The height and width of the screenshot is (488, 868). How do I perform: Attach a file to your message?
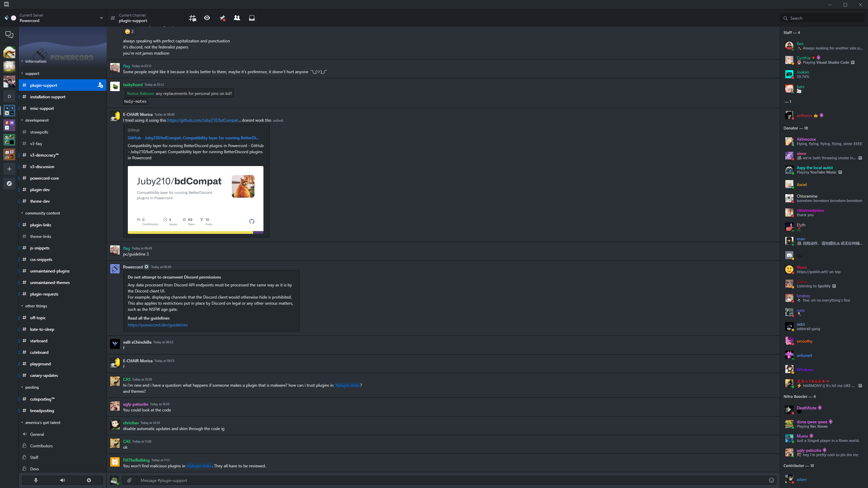tap(129, 480)
